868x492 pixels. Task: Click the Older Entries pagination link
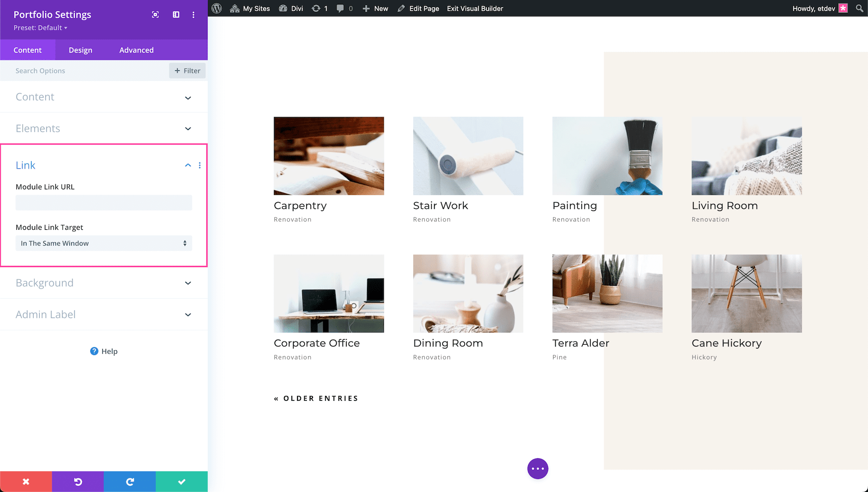[x=316, y=398]
